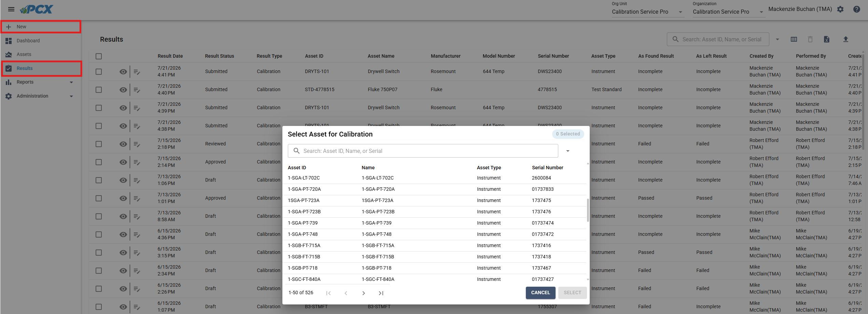Expand the Administration sidebar submenu arrow
The width and height of the screenshot is (868, 314).
(71, 96)
